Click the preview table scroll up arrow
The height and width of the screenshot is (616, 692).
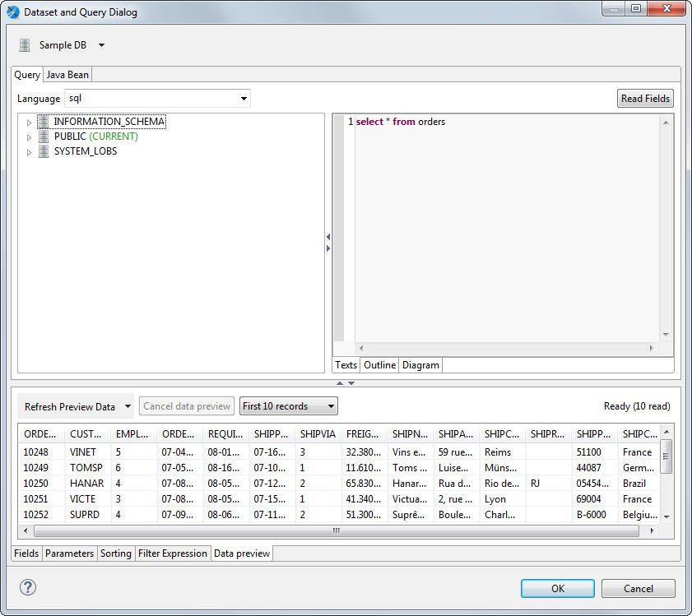(x=666, y=432)
